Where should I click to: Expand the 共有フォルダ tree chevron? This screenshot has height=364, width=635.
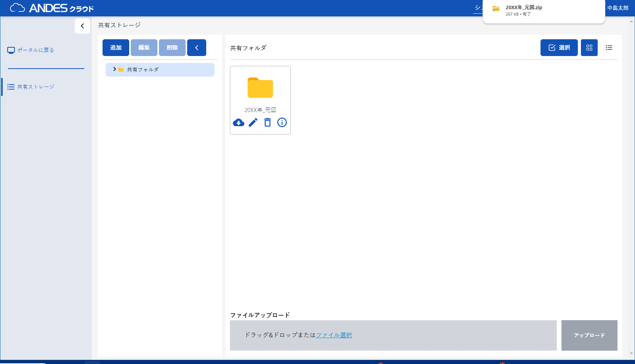tap(114, 69)
